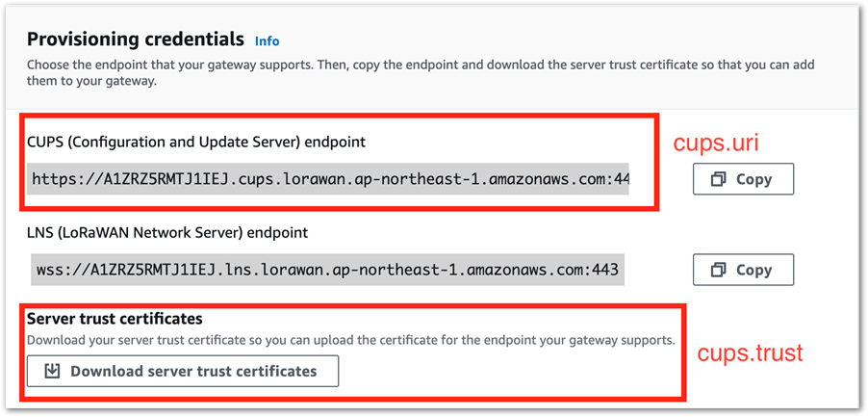Click the red cups.trust annotation text
868x417 pixels.
point(750,352)
